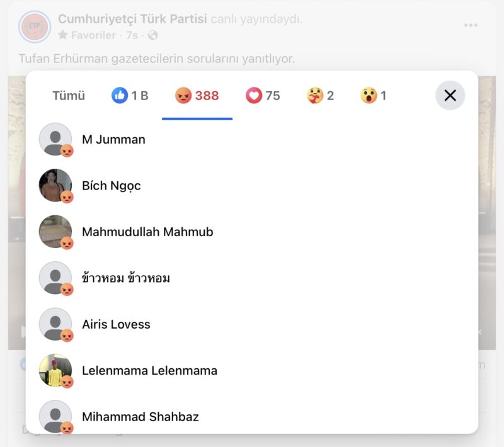Open post options three-dot menu
This screenshot has height=447, width=504.
pos(471,25)
